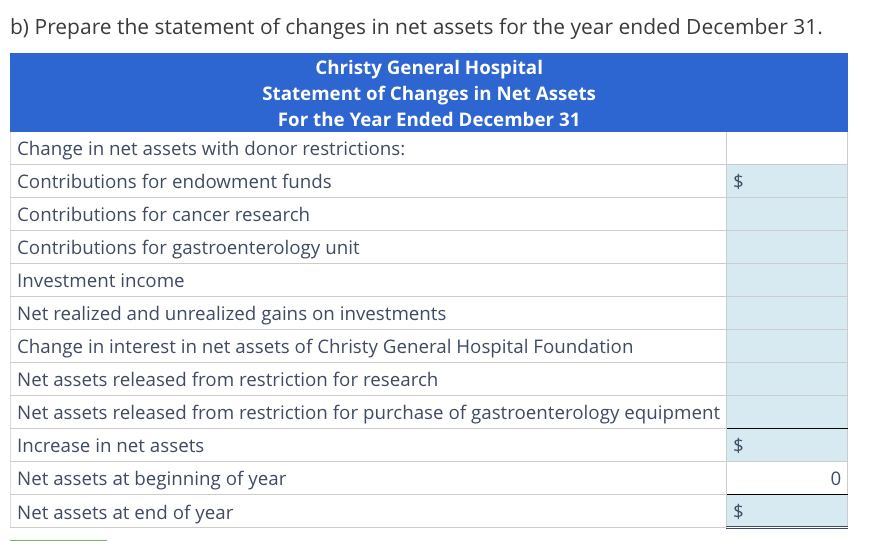Click the part b instruction text
This screenshot has width=895, height=541.
click(x=417, y=27)
